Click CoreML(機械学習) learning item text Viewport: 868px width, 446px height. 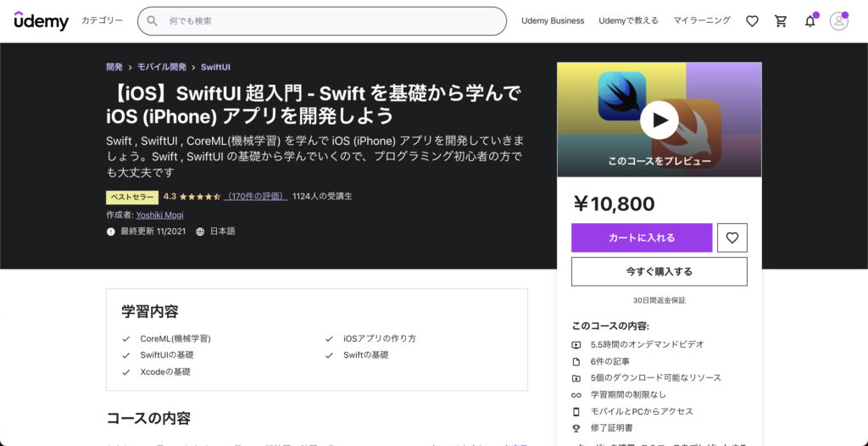[175, 338]
